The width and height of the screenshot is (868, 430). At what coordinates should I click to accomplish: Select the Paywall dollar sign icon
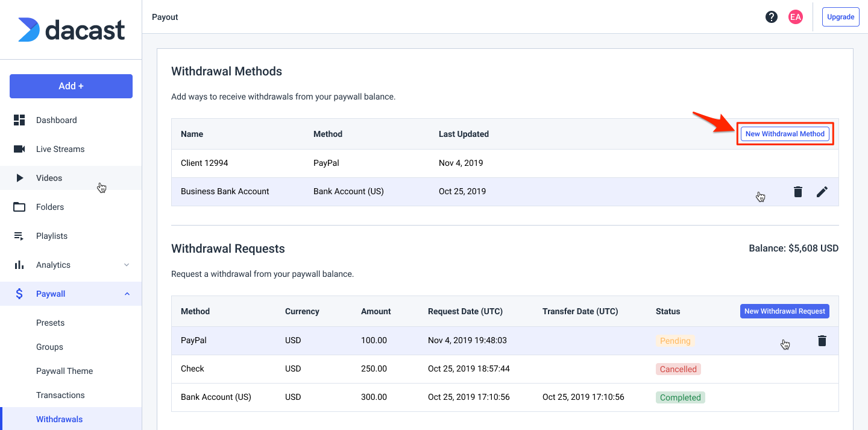tap(20, 294)
